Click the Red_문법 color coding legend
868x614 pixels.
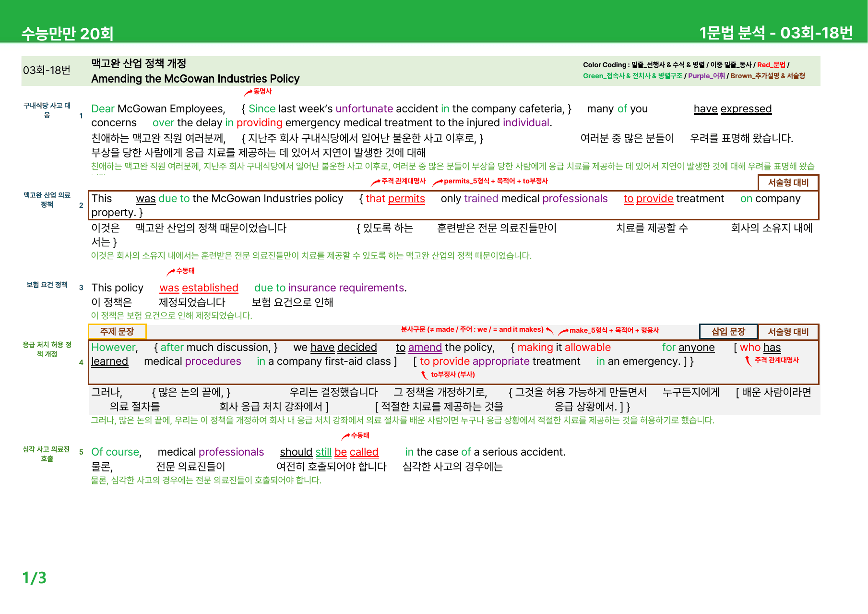click(771, 65)
